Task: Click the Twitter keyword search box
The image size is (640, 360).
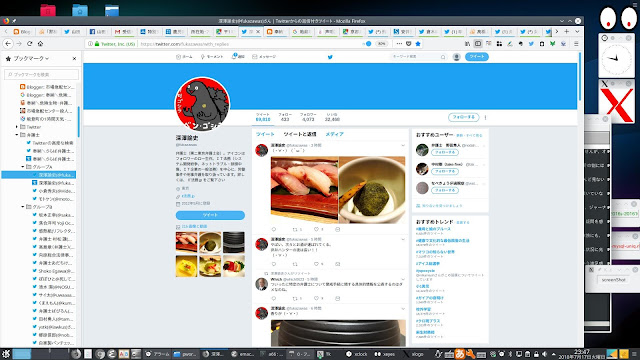Action: coord(418,57)
